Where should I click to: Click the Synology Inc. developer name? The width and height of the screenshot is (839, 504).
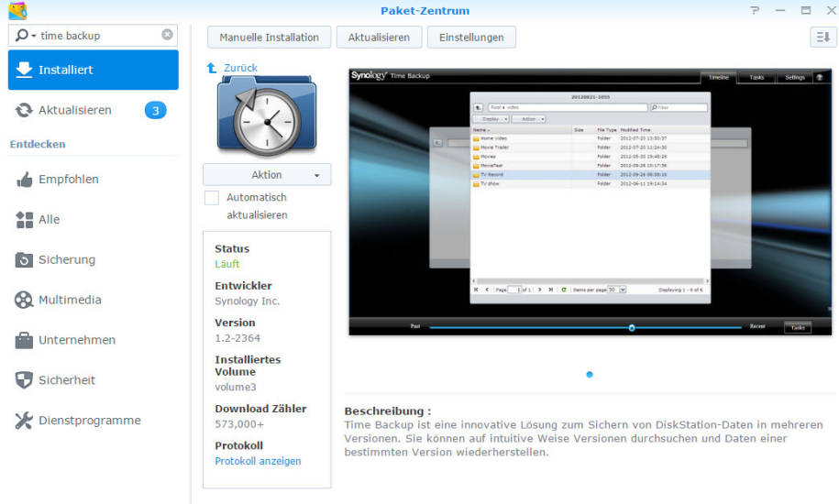pyautogui.click(x=248, y=301)
